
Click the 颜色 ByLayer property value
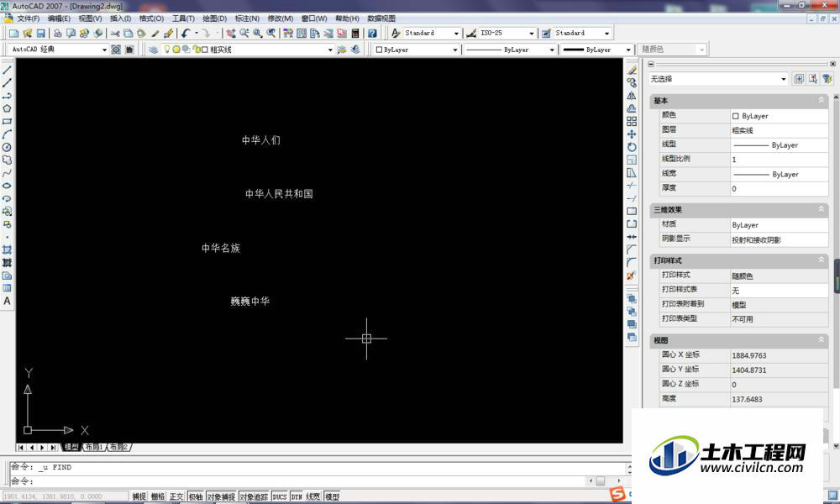pos(779,116)
